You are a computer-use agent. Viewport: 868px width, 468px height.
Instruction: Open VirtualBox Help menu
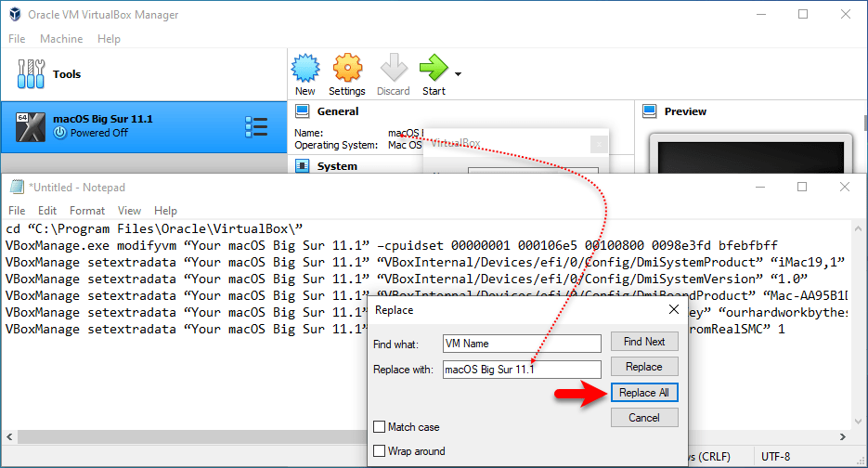click(109, 39)
